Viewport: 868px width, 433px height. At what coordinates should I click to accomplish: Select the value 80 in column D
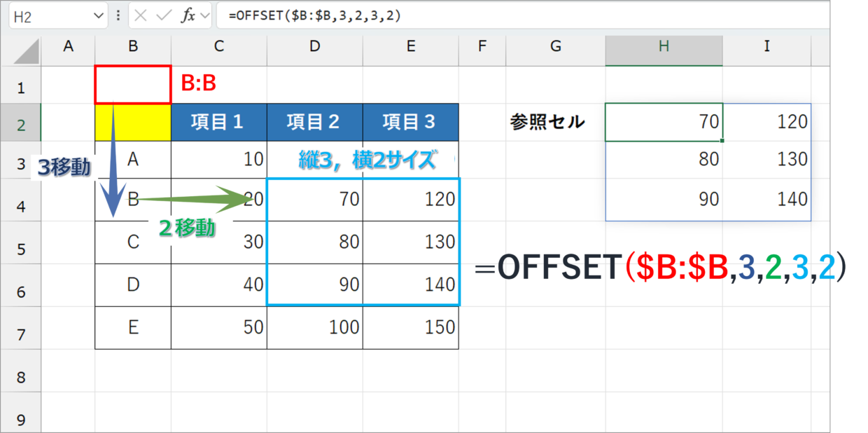315,242
